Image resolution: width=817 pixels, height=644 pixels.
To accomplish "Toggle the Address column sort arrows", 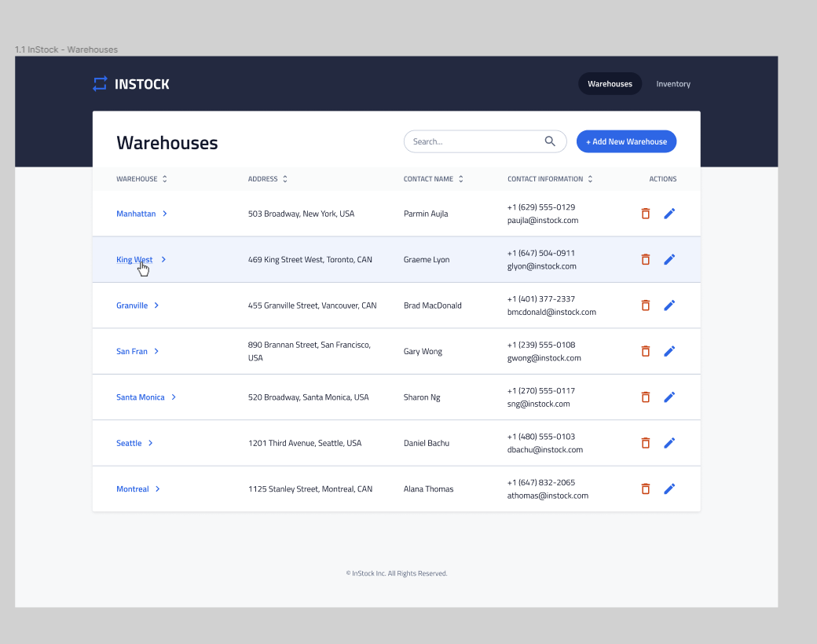I will point(284,178).
